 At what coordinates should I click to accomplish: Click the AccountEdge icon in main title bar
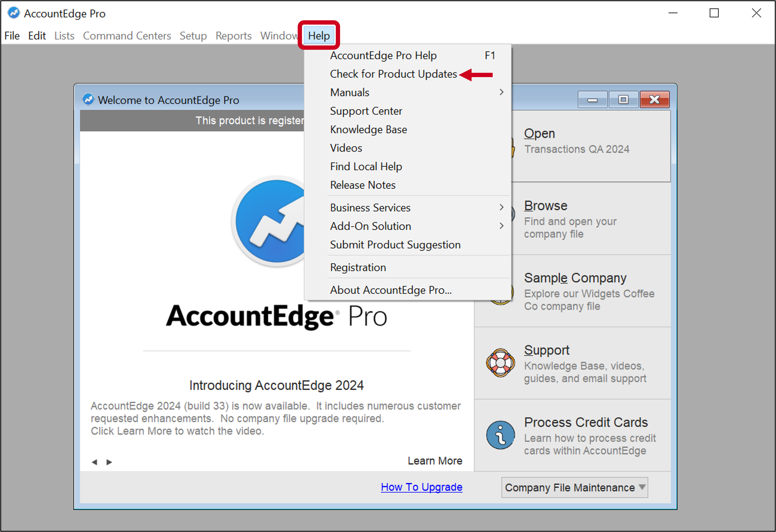(x=13, y=13)
